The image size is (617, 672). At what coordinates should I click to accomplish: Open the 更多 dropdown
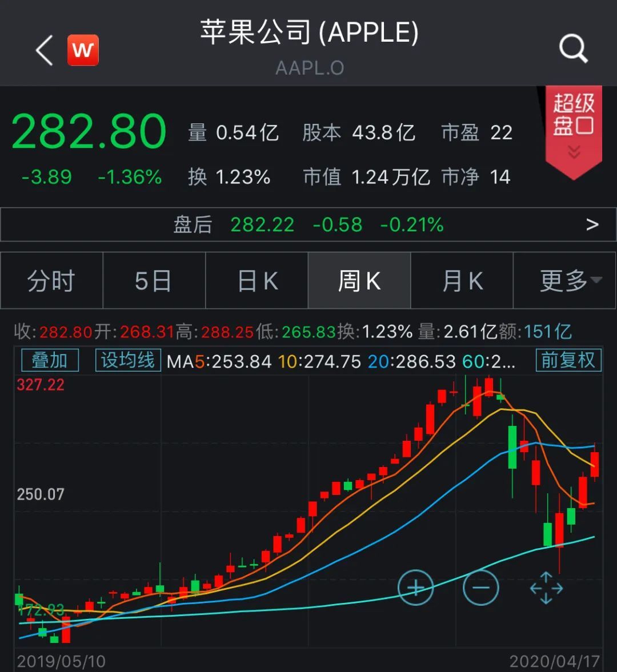565,281
